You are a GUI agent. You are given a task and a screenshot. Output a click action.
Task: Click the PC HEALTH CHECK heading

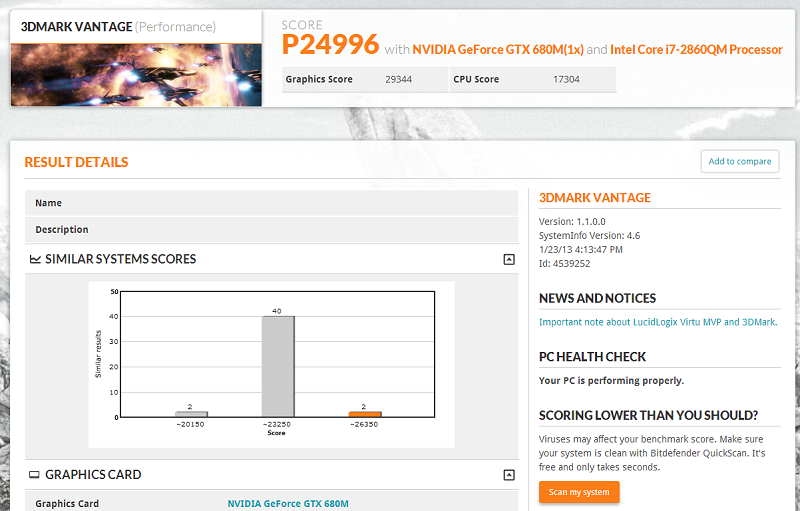592,357
